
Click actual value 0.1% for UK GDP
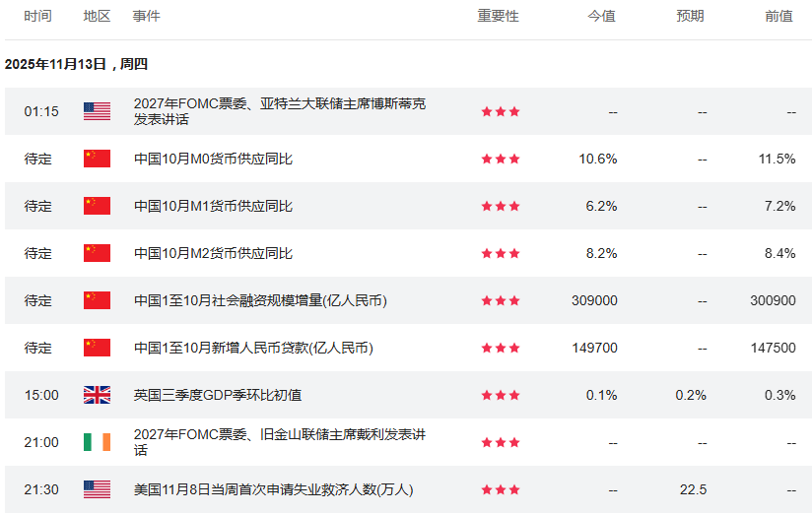[x=601, y=396]
